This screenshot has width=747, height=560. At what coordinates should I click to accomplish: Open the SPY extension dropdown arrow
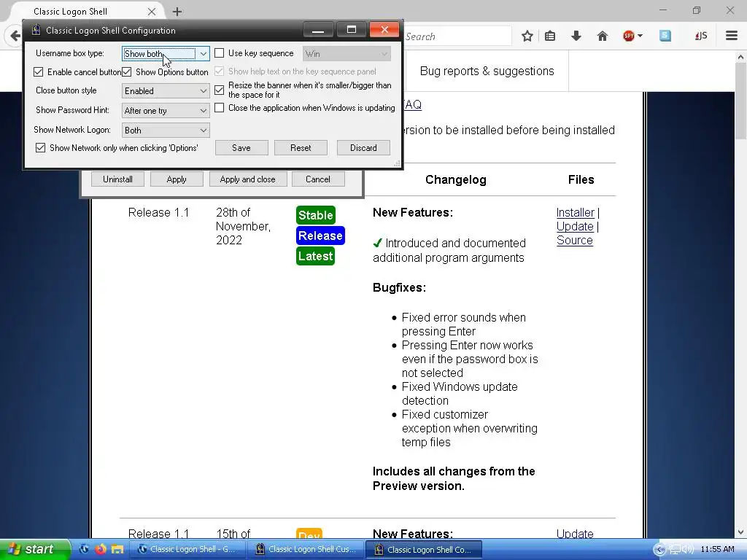pyautogui.click(x=640, y=36)
